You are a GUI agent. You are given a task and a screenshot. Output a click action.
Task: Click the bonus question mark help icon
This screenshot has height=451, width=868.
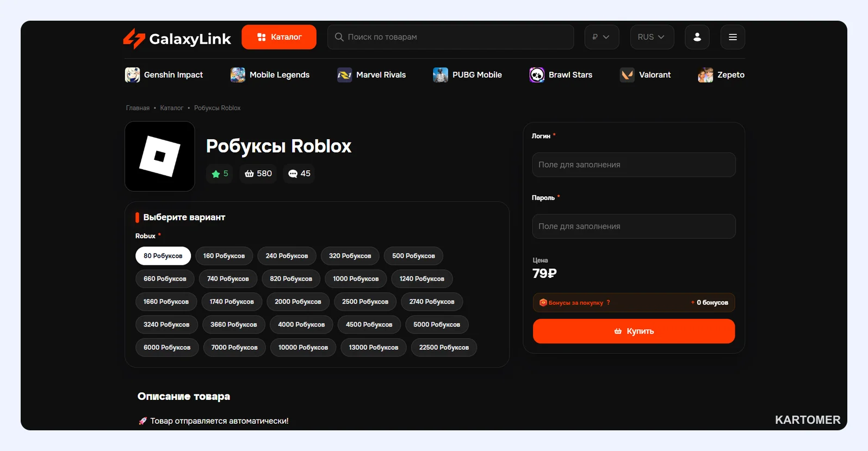click(x=608, y=302)
